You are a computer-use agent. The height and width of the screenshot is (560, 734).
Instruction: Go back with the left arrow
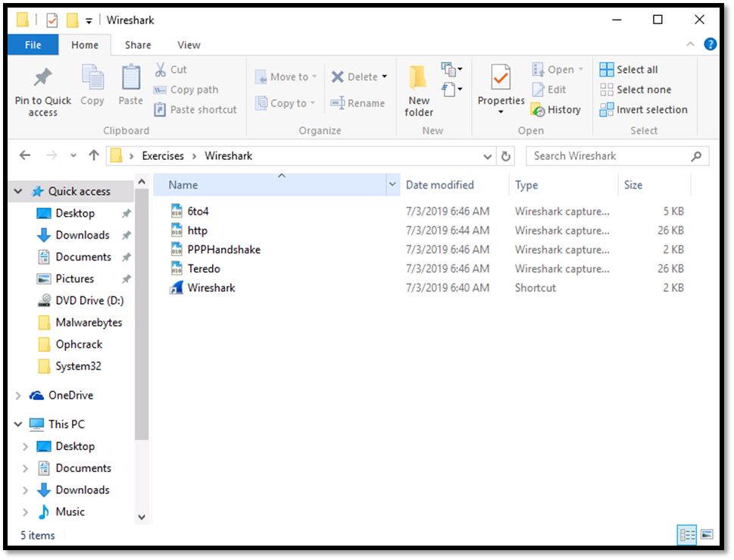click(25, 155)
